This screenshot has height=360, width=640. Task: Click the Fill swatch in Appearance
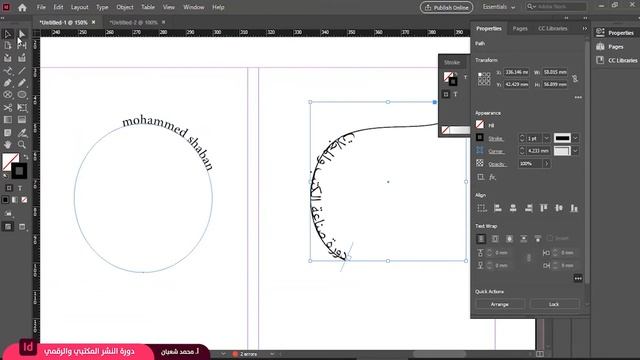[480, 124]
